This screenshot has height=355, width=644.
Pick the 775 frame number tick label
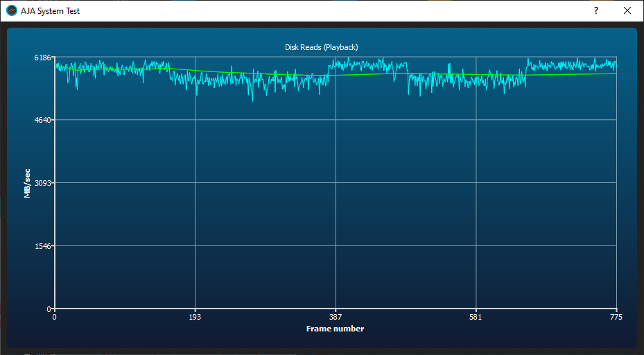(616, 318)
